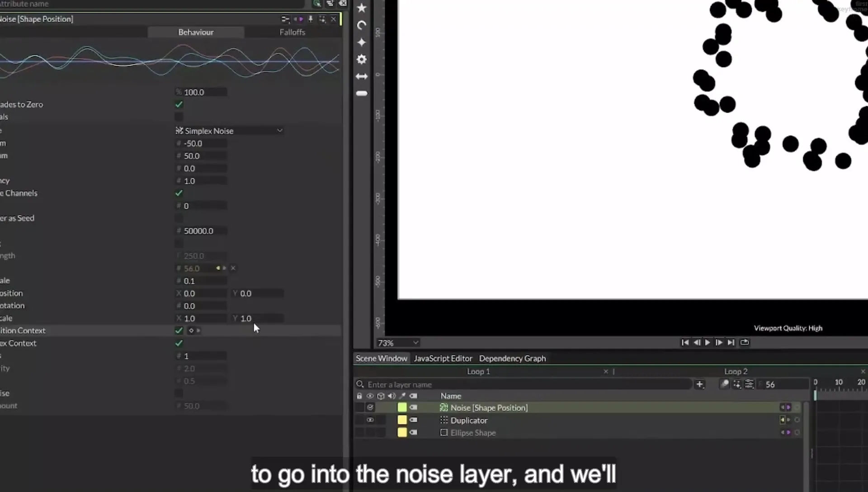Toggle the 'as Seed' checkbox

pyautogui.click(x=179, y=218)
